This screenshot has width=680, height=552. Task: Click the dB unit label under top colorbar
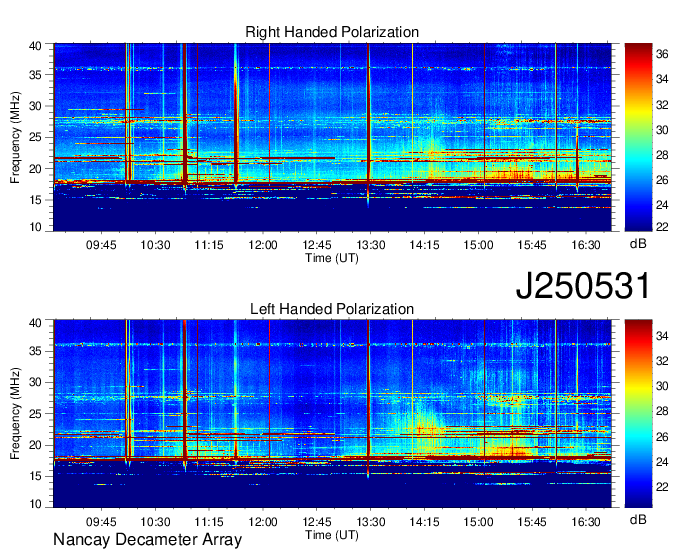tap(638, 244)
